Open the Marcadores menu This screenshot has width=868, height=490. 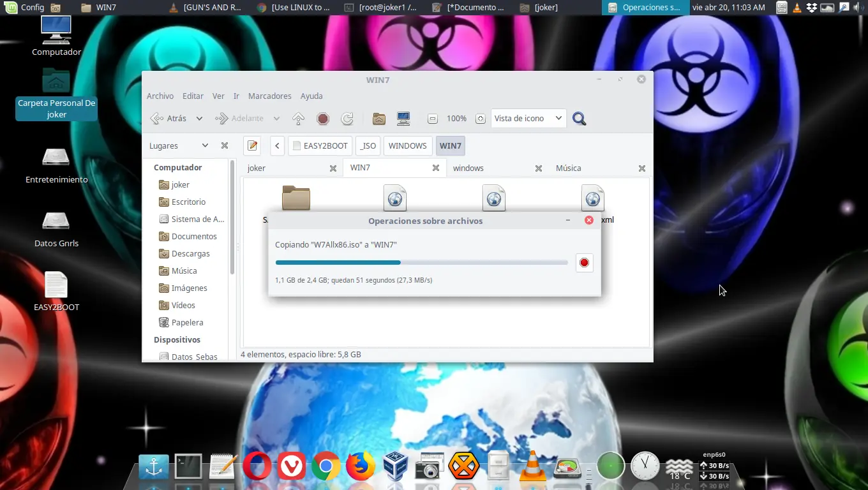pyautogui.click(x=269, y=96)
